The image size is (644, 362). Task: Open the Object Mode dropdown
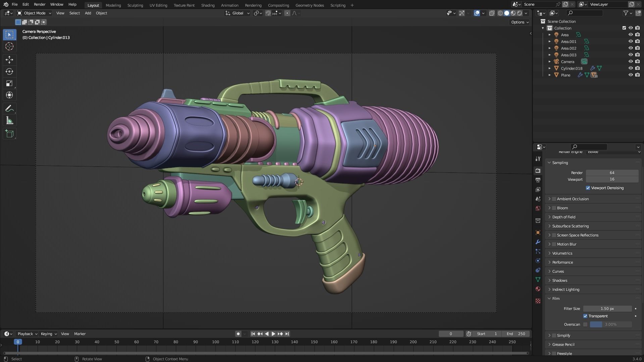34,13
